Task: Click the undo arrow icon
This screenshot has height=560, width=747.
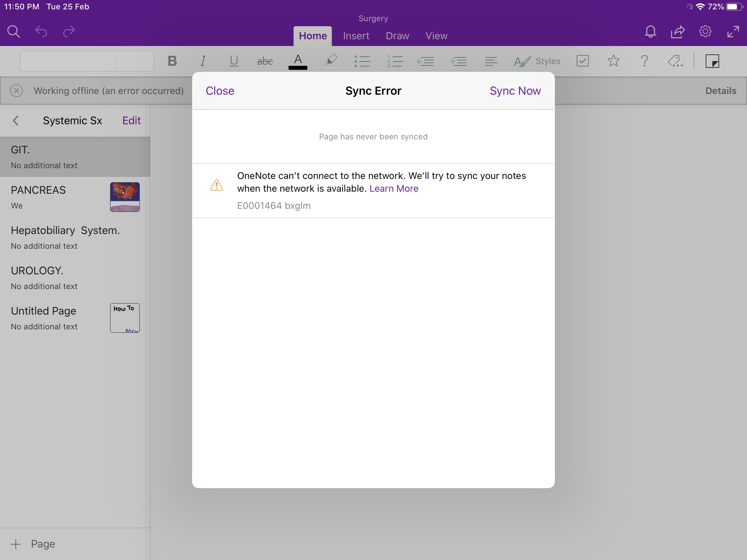Action: pyautogui.click(x=41, y=32)
